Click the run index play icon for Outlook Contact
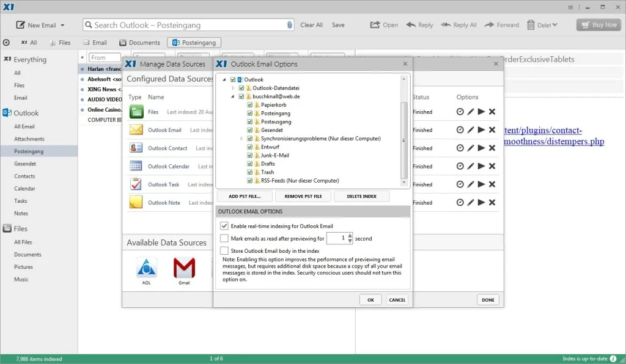The width and height of the screenshot is (626, 364). 482,148
